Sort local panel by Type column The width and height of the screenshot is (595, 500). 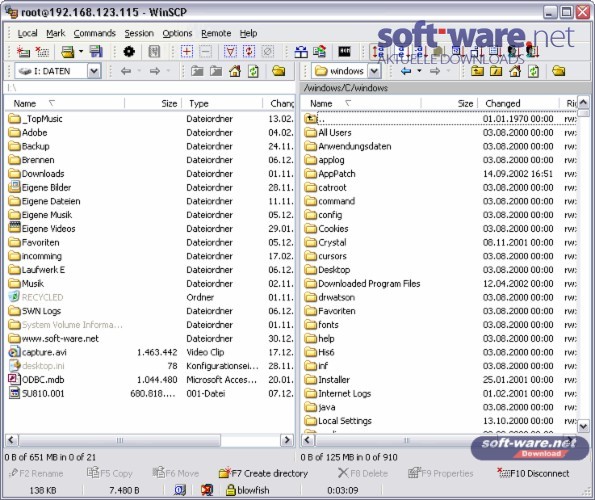point(222,103)
